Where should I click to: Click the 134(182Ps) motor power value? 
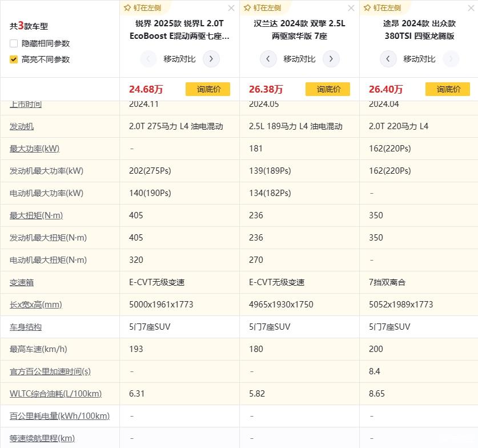coord(270,193)
